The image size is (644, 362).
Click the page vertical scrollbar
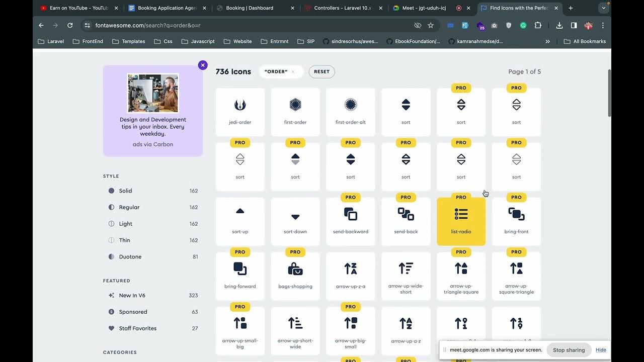coord(610,93)
